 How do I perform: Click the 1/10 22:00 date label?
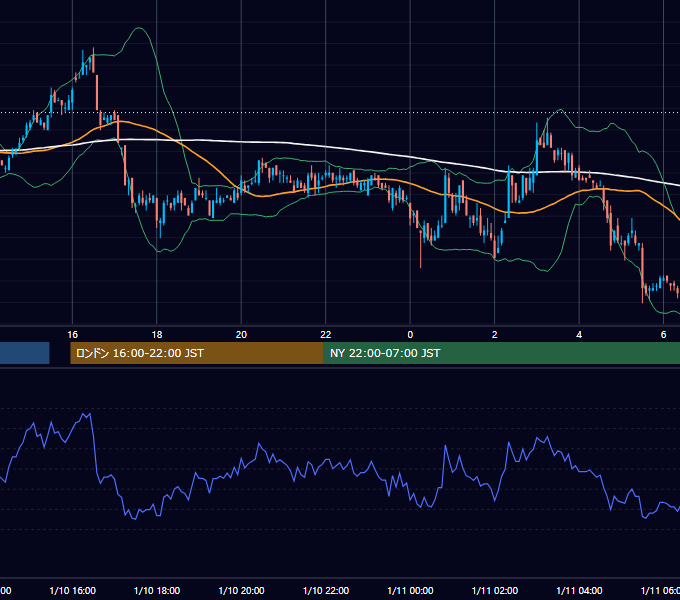(x=326, y=590)
